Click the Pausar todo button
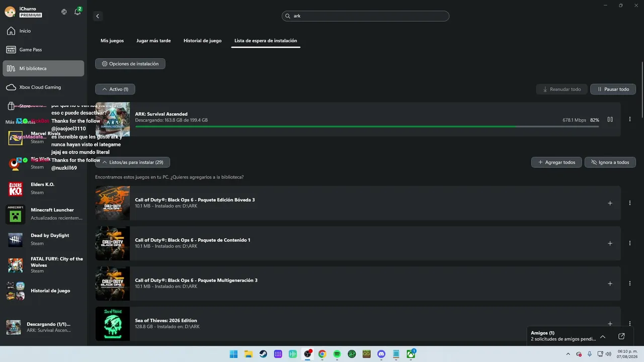 coord(613,89)
